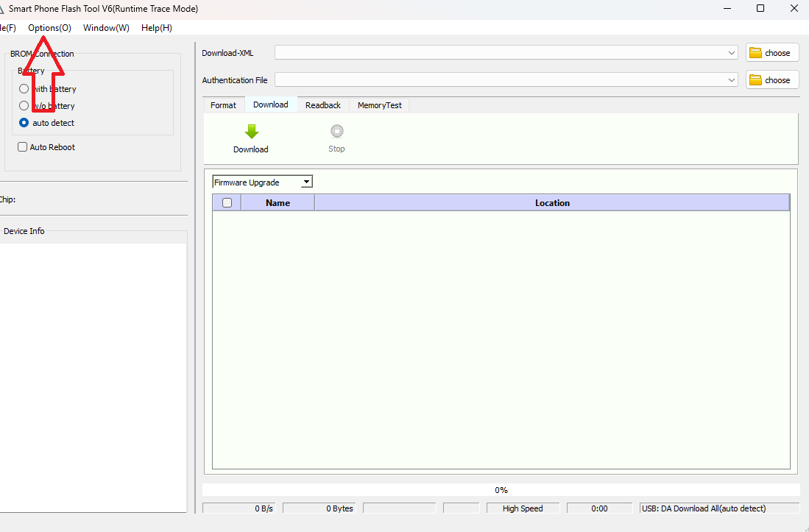Click the '0 Bytes' status field

319,508
